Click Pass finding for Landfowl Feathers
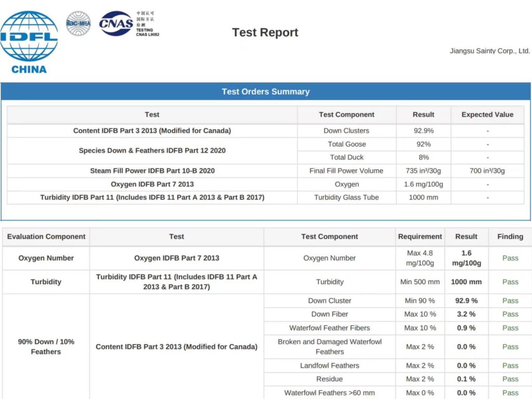532x399 pixels. tap(510, 366)
